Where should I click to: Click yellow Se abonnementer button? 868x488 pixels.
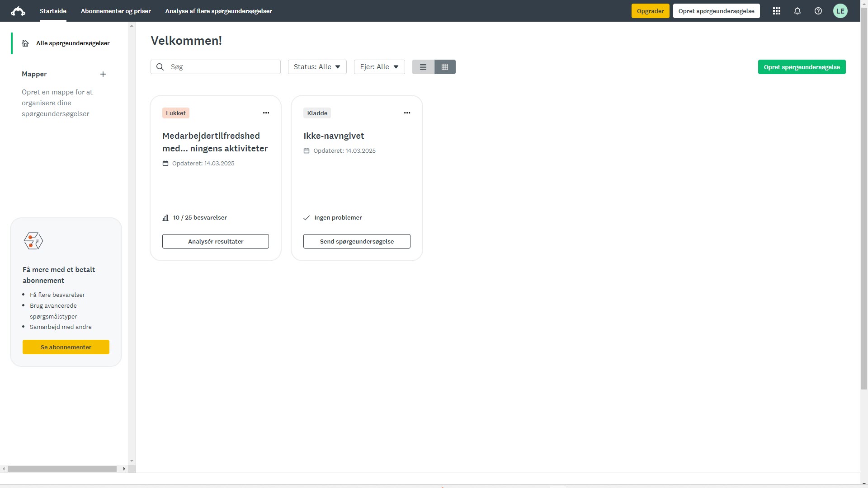pos(66,347)
